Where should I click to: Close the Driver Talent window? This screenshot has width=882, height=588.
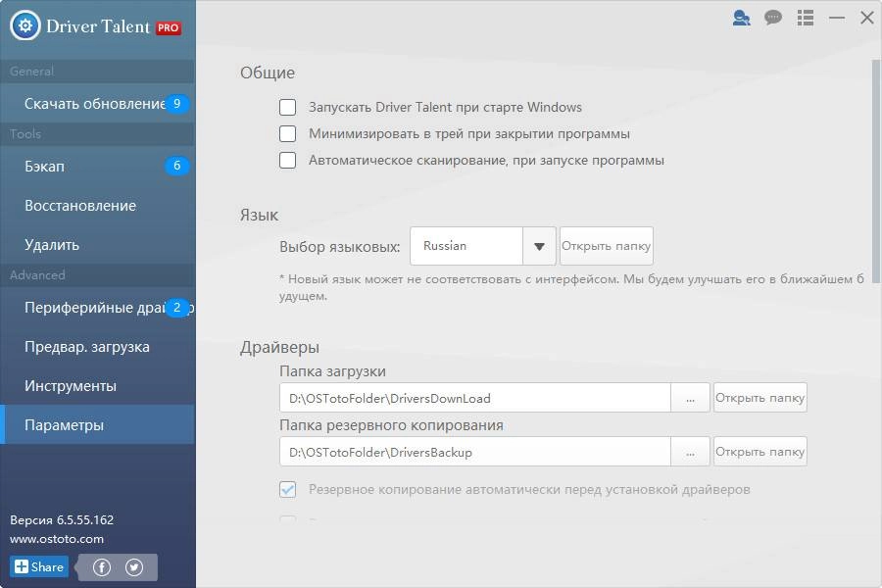pos(867,18)
